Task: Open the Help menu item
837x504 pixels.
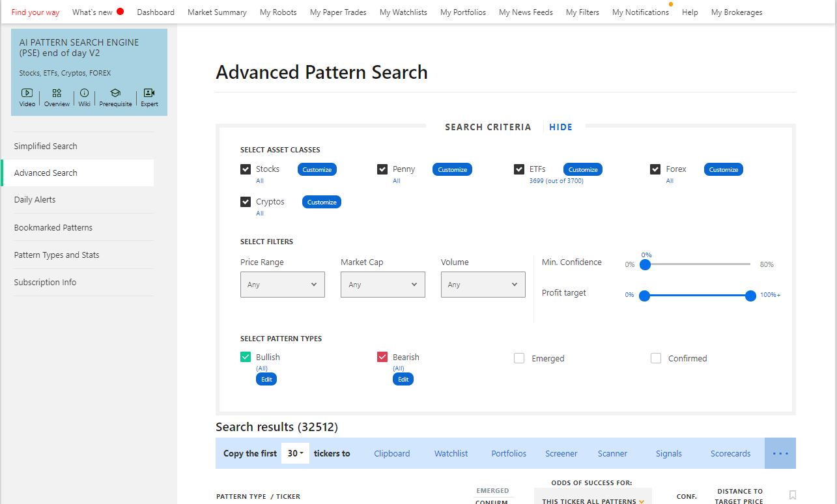Action: 690,12
